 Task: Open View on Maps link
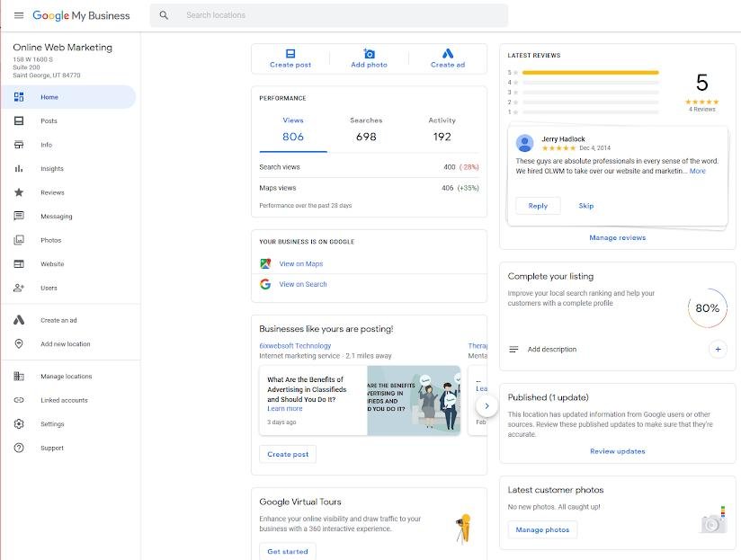click(301, 263)
